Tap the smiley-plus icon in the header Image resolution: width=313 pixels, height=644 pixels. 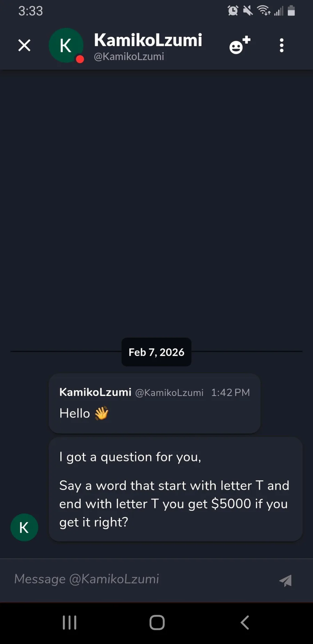click(x=239, y=45)
